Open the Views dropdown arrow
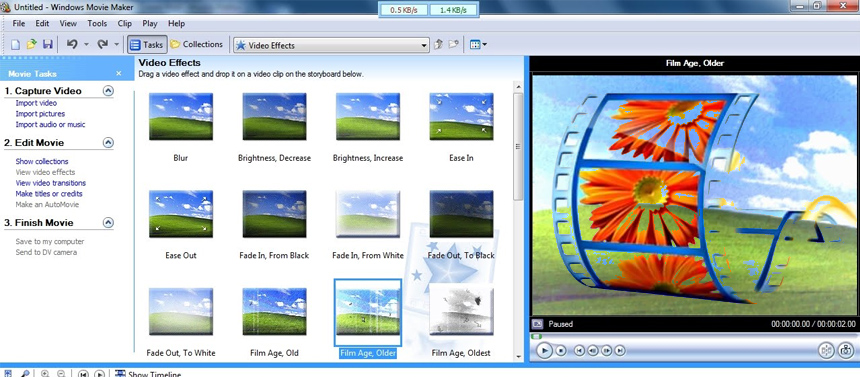Viewport: 860px width, 377px height. pyautogui.click(x=484, y=45)
